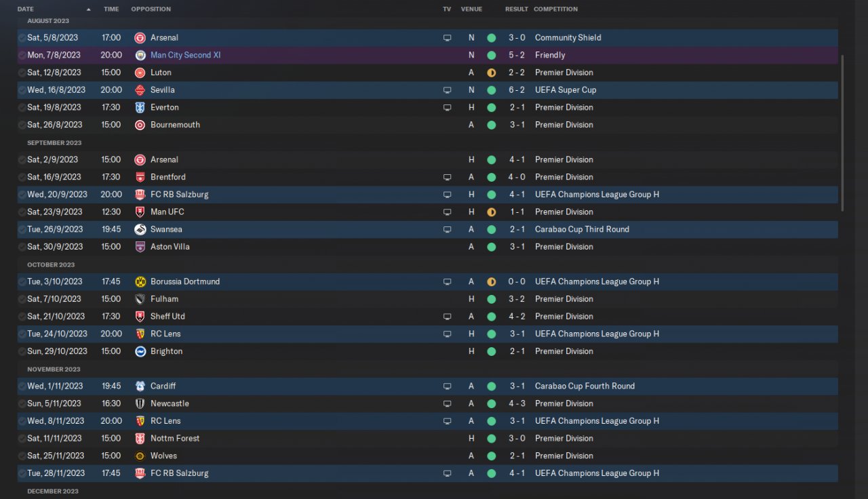Click the Man City Second XI badge
Viewport: 868px width, 499px height.
(140, 55)
